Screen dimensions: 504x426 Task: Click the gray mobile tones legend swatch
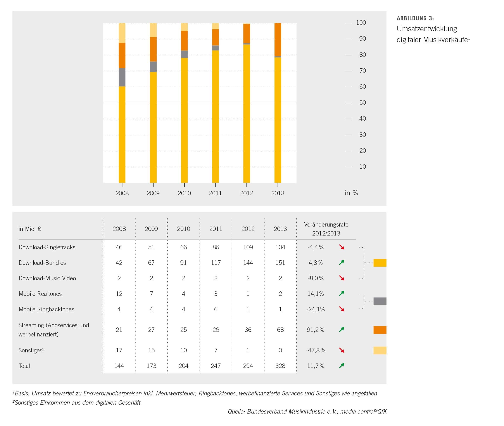tap(380, 301)
